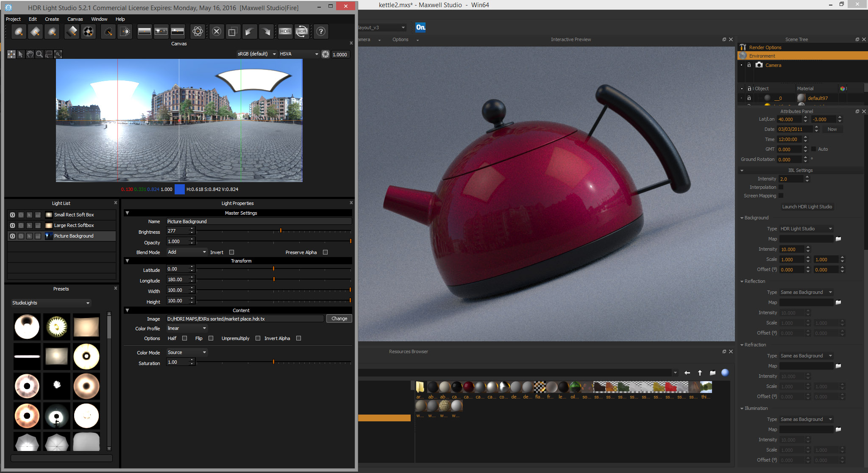The image size is (868, 473).
Task: Click the undo arrow icon
Action: [x=249, y=32]
